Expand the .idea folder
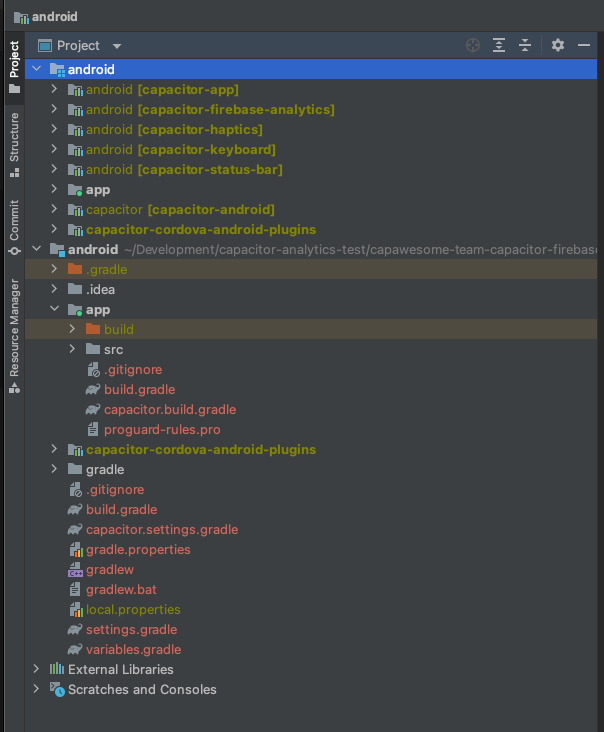 (54, 289)
